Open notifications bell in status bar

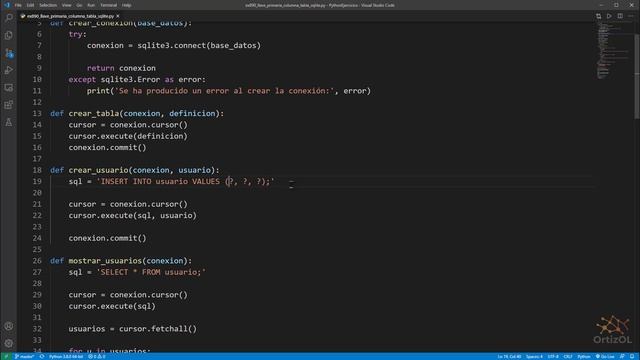click(x=632, y=356)
